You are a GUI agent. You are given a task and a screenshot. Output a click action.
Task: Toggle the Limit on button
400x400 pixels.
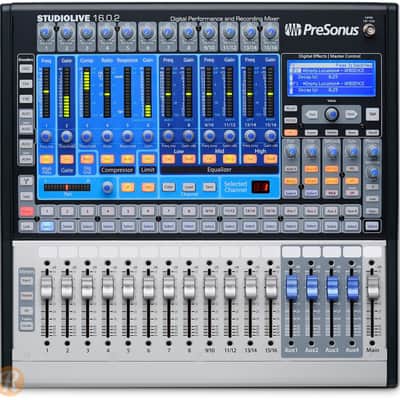[148, 159]
